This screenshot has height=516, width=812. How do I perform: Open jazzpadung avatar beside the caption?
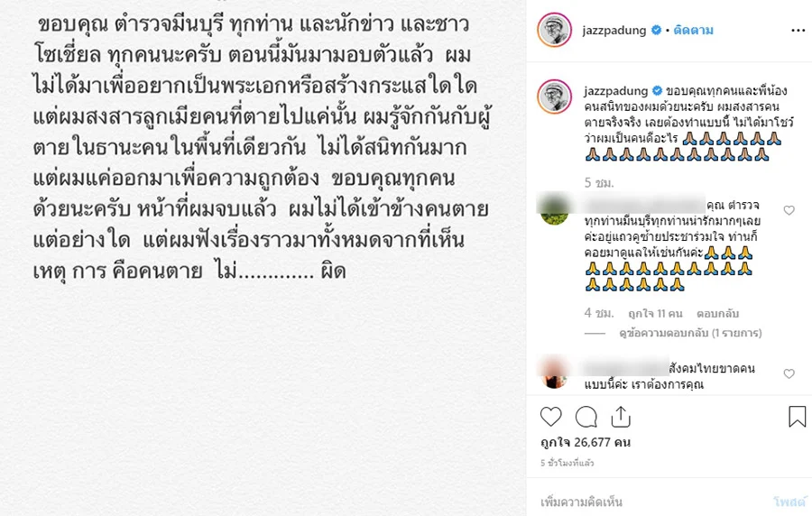[555, 97]
